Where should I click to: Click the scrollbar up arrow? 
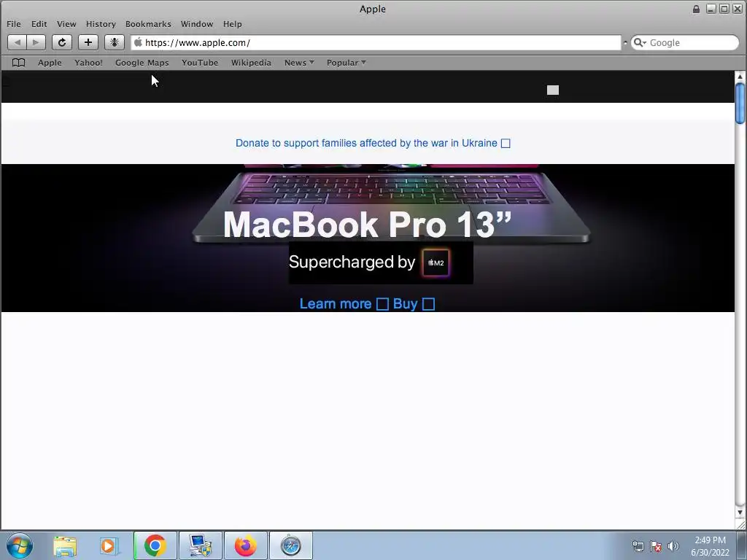point(740,76)
